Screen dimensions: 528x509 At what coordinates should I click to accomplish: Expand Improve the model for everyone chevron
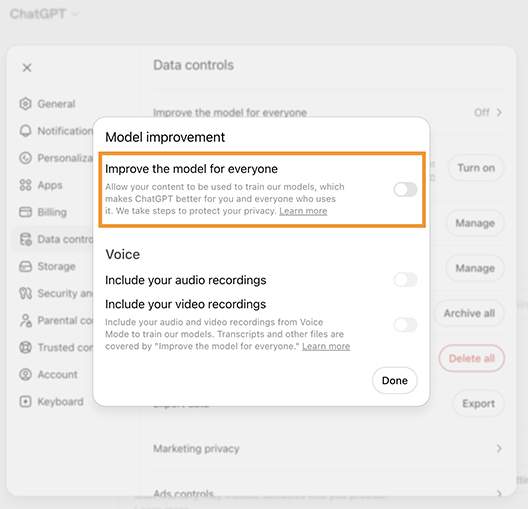[x=499, y=112]
